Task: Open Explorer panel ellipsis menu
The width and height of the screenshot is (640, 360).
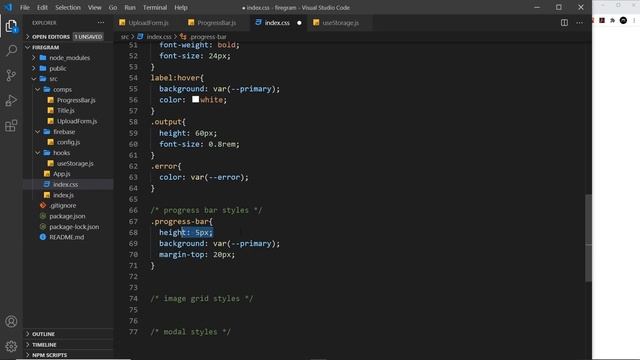Action: click(x=101, y=23)
